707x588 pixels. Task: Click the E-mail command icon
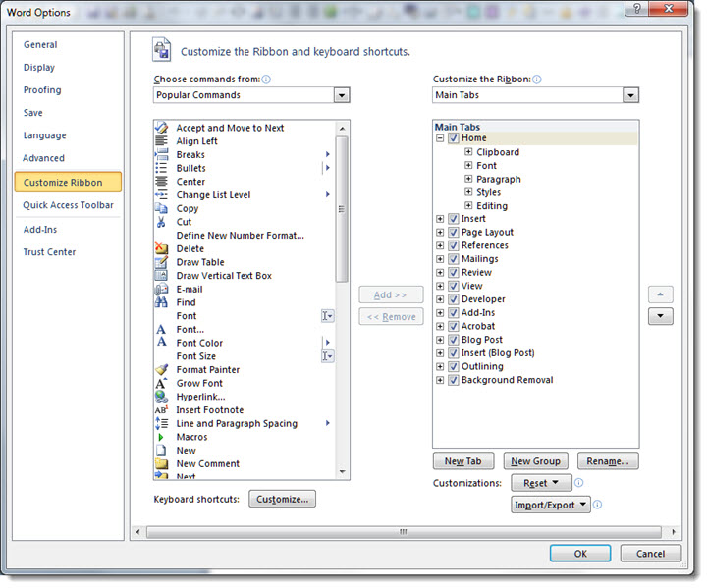point(161,289)
